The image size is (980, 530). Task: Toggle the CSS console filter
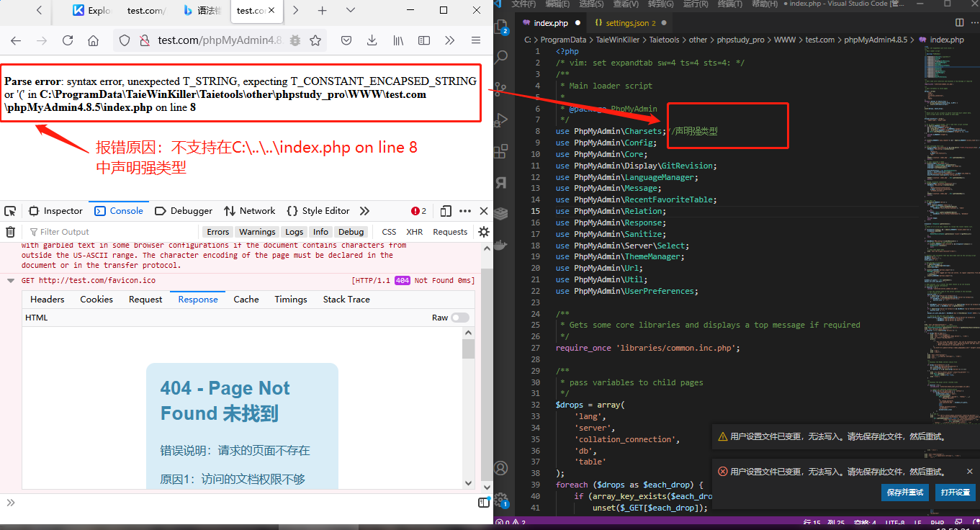389,232
